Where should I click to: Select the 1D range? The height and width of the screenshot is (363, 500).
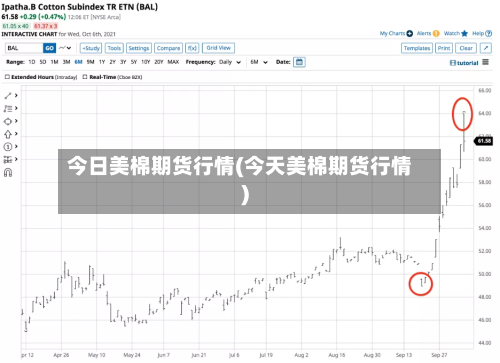[x=32, y=62]
